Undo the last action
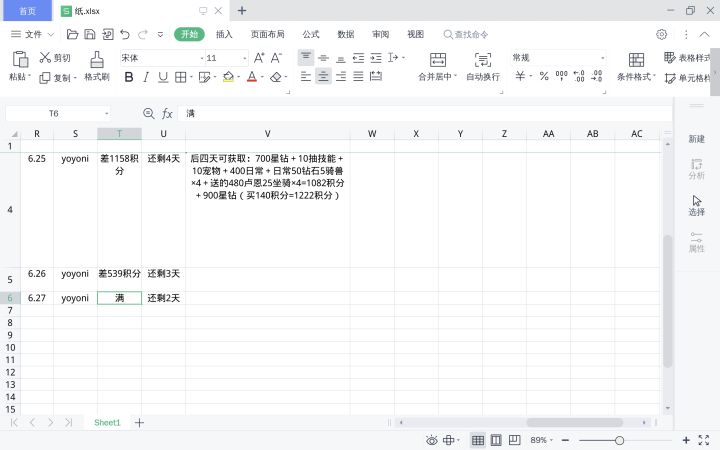The image size is (720, 450). click(x=125, y=34)
